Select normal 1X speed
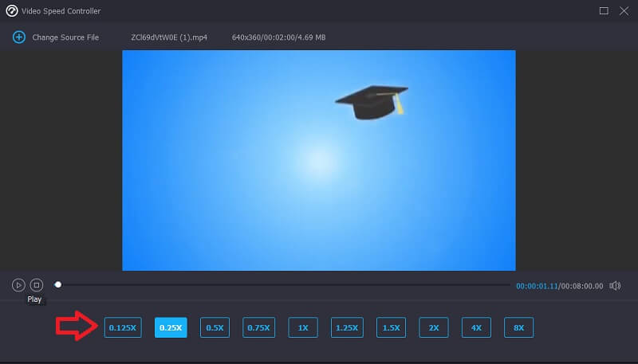 pyautogui.click(x=303, y=327)
